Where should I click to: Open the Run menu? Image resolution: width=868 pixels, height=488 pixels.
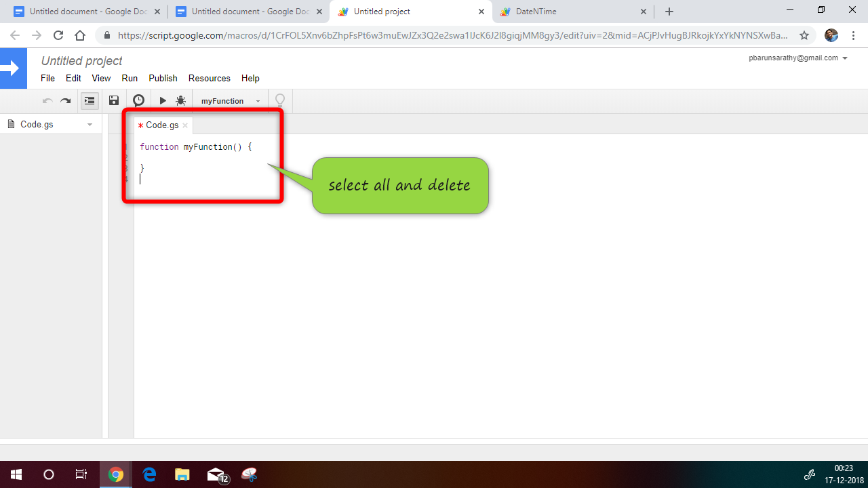click(x=130, y=78)
